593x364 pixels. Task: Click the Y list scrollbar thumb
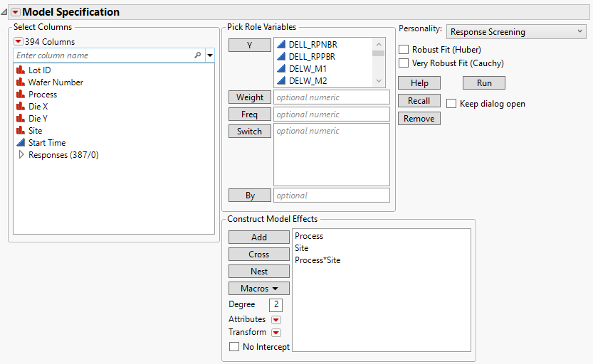click(378, 53)
